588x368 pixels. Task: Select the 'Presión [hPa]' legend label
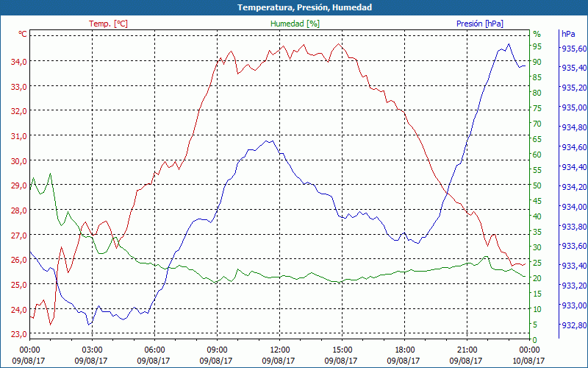point(480,24)
